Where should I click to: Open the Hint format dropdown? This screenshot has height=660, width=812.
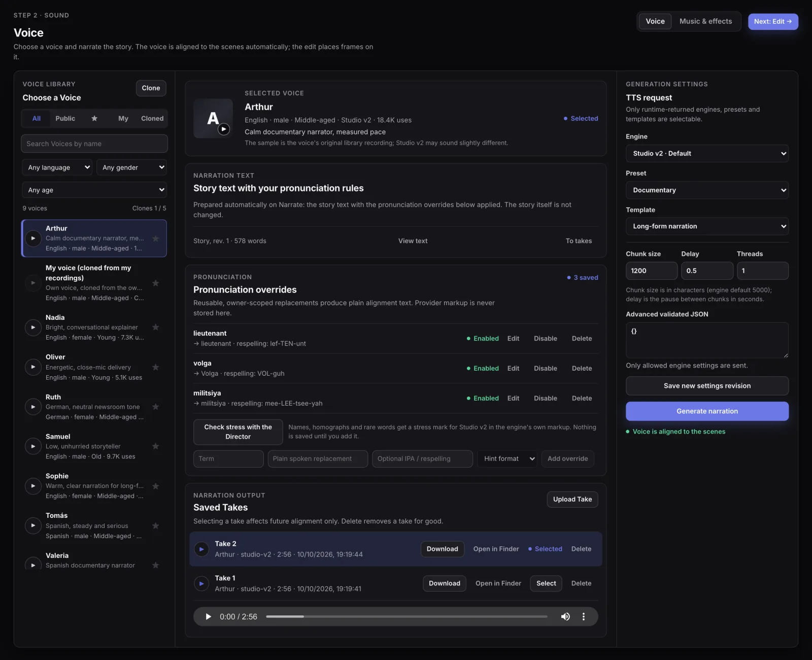click(x=507, y=458)
